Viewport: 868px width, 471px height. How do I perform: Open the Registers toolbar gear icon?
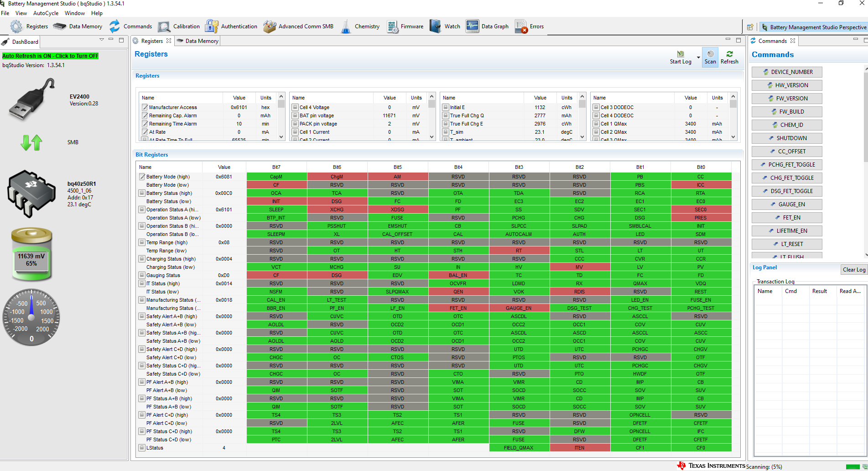point(16,26)
